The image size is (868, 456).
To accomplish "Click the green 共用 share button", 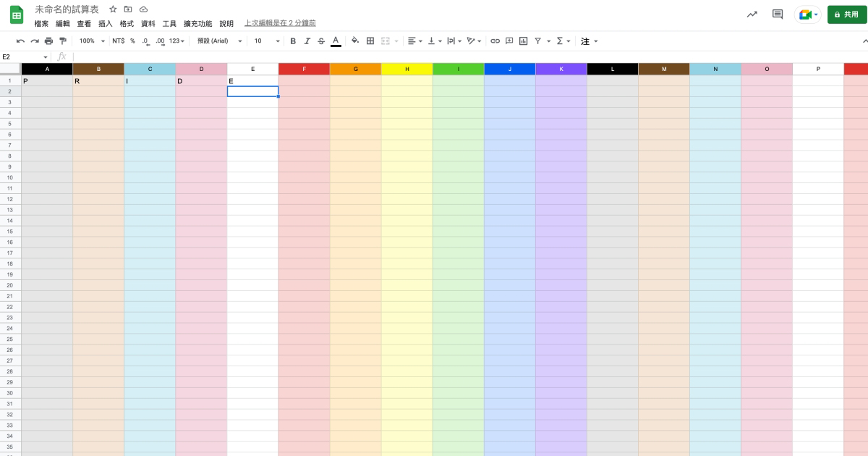I will pyautogui.click(x=846, y=14).
